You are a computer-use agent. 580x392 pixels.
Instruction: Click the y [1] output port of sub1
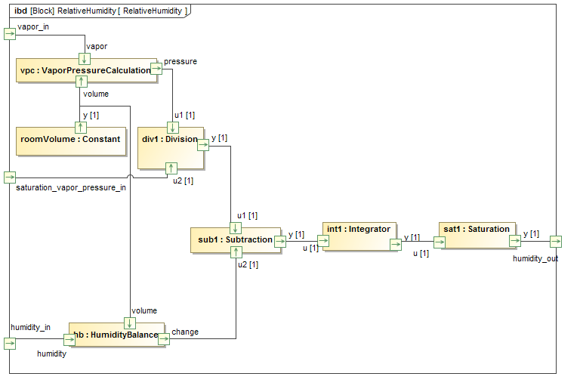point(280,242)
